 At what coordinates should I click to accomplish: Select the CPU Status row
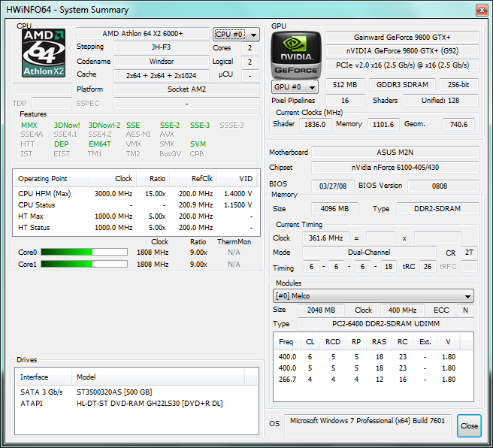pos(136,205)
